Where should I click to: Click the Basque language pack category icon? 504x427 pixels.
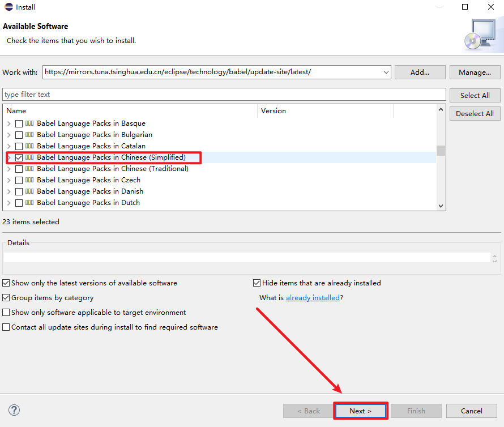pos(29,123)
